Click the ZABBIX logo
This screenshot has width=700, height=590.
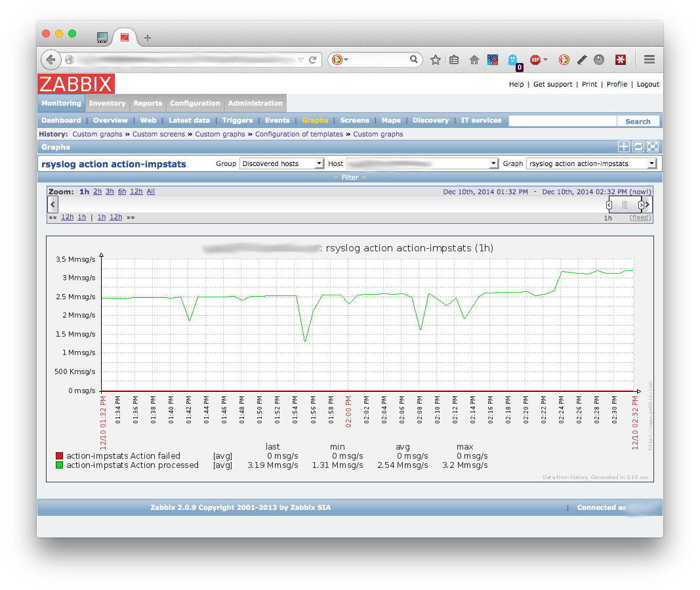tap(76, 83)
